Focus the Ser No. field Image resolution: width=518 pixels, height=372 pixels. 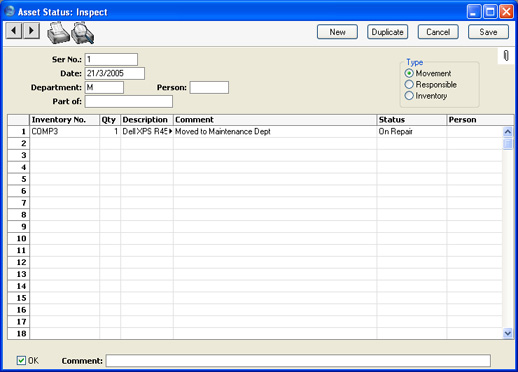click(x=111, y=59)
